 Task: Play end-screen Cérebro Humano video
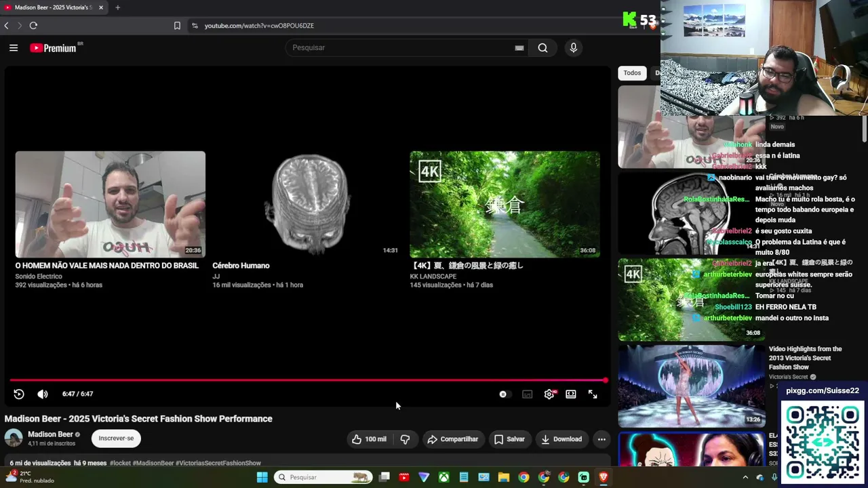[x=307, y=204]
